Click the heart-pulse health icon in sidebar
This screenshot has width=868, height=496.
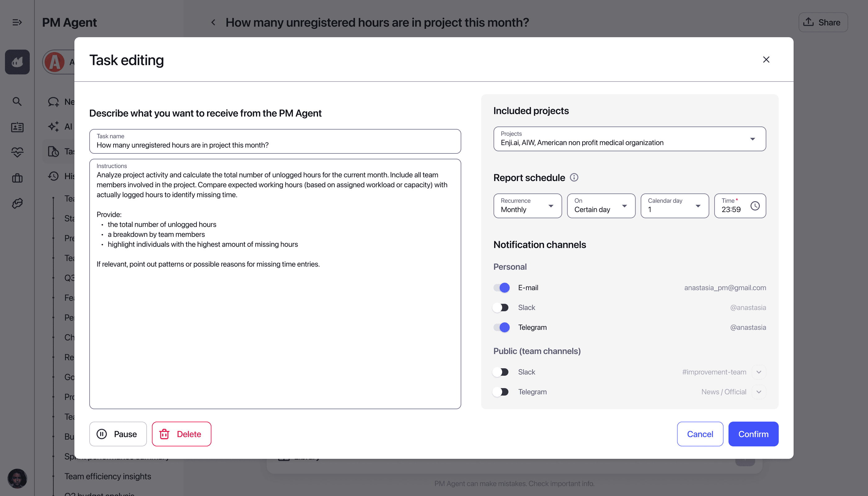pyautogui.click(x=17, y=152)
